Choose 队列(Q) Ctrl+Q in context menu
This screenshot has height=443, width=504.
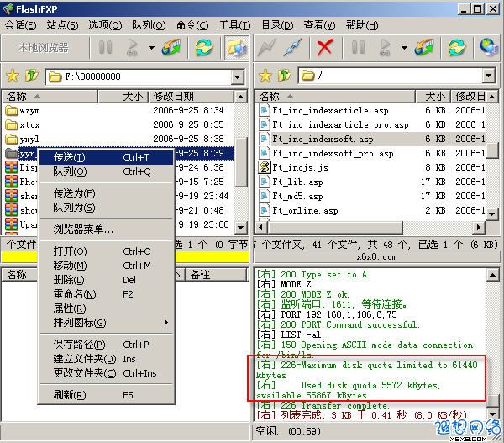(x=107, y=171)
